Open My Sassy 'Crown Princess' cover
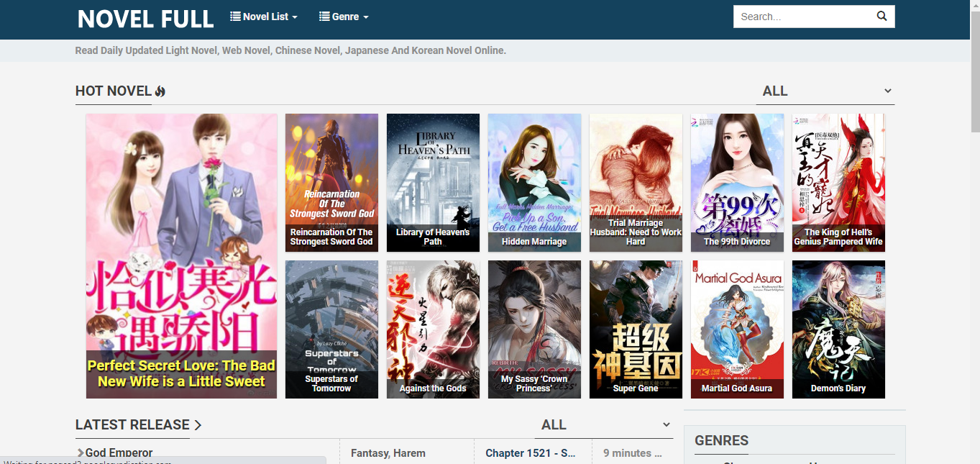Screen dimensions: 980x464 tap(534, 329)
